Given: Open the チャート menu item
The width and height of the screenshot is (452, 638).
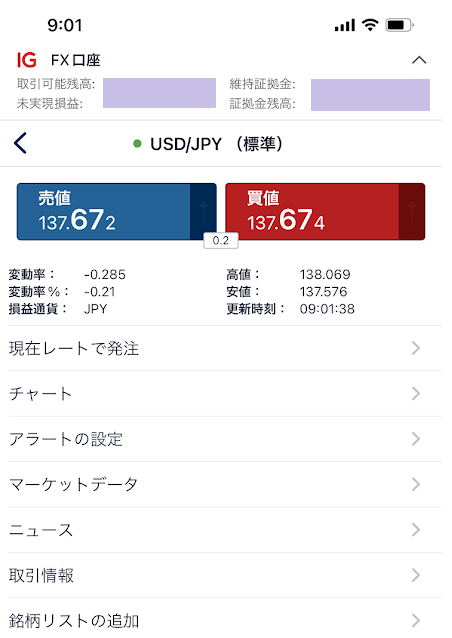Looking at the screenshot, I should click(225, 394).
